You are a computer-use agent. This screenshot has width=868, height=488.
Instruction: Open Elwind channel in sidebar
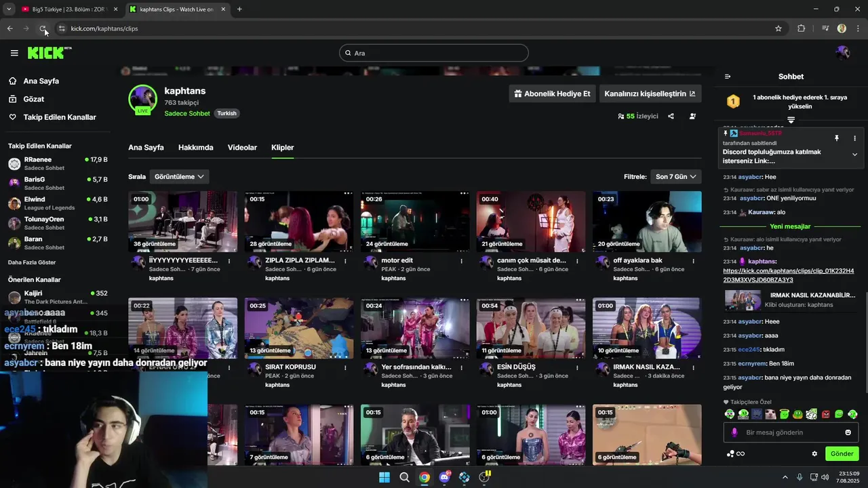58,203
